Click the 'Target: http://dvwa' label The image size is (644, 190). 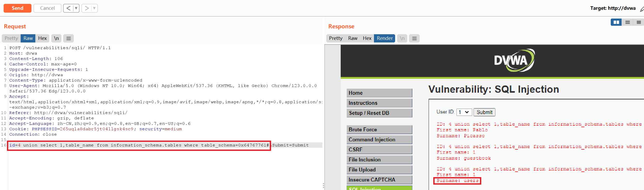click(x=613, y=8)
